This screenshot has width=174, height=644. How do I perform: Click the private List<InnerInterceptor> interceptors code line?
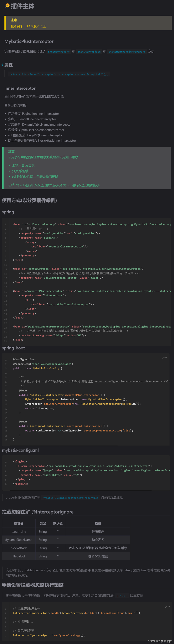(x=59, y=74)
